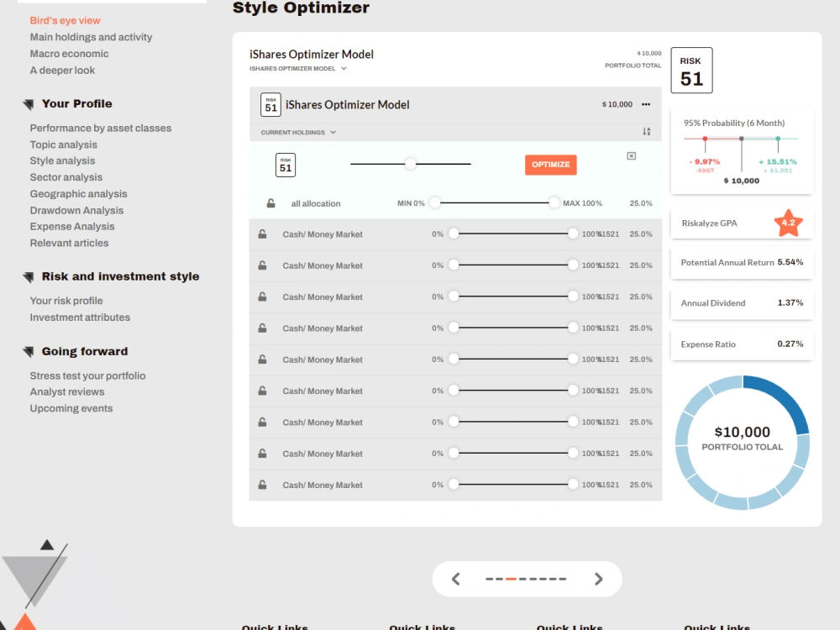Click the MIN 0% handle of all allocation slider

pos(435,203)
